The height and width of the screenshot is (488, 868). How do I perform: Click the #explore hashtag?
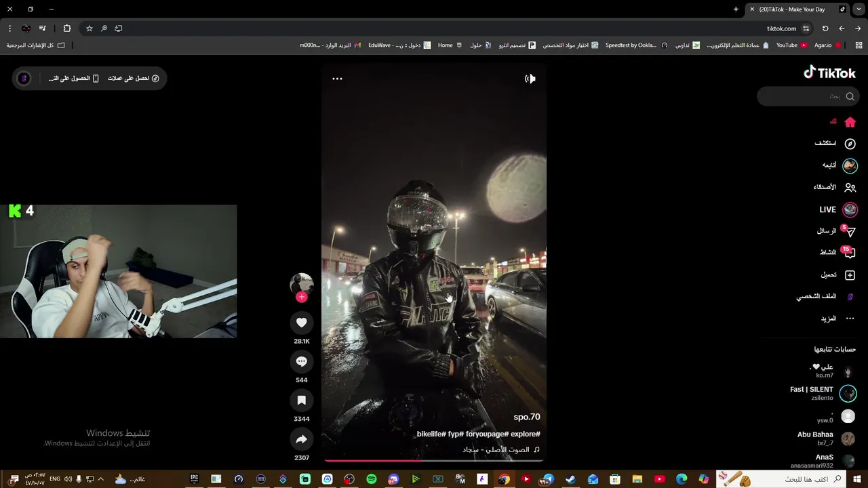(525, 434)
